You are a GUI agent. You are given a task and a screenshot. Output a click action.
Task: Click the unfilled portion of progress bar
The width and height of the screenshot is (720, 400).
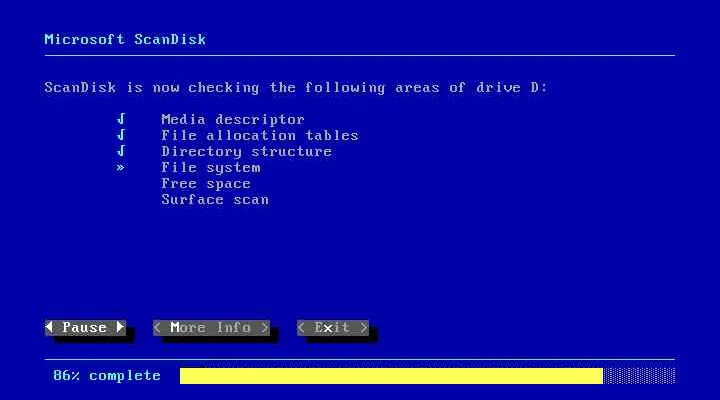(x=639, y=376)
